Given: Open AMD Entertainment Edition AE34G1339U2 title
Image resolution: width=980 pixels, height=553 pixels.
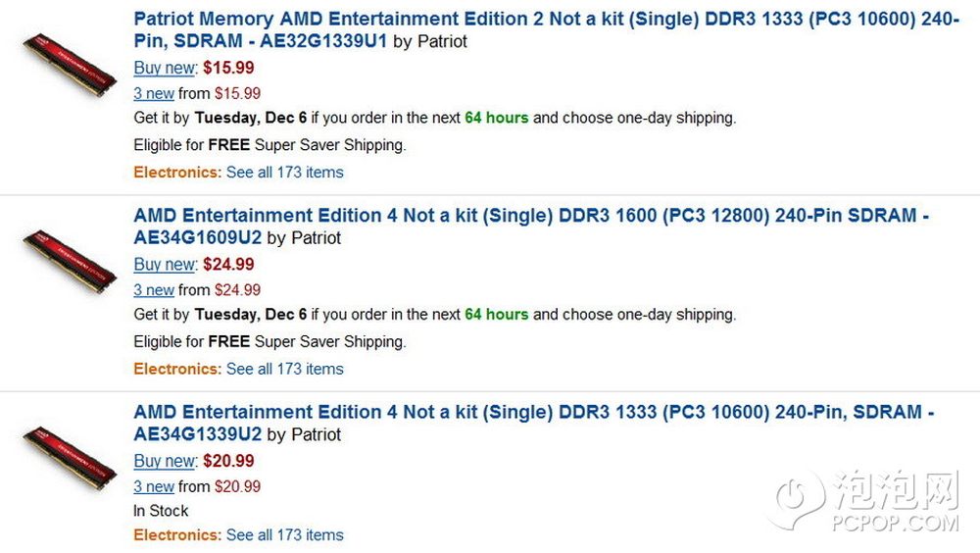Looking at the screenshot, I should (533, 412).
